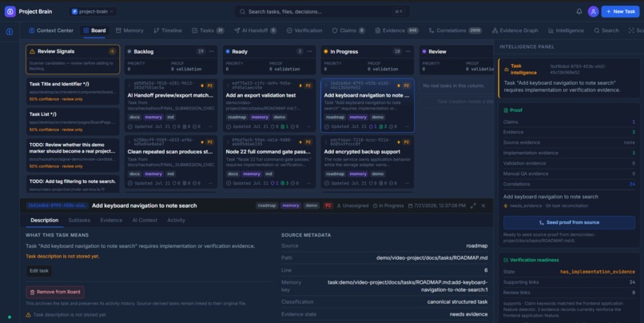Switch to the Intelligence tab
The height and width of the screenshot is (323, 644).
[566, 30]
